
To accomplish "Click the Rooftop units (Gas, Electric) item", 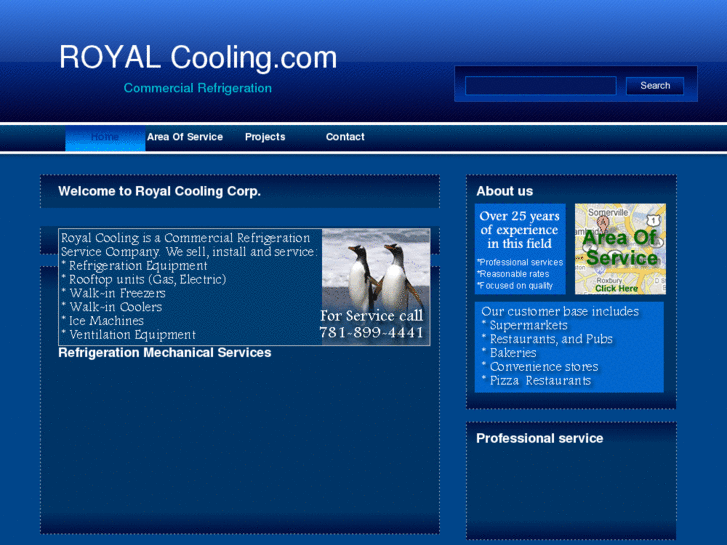I will coord(144,280).
